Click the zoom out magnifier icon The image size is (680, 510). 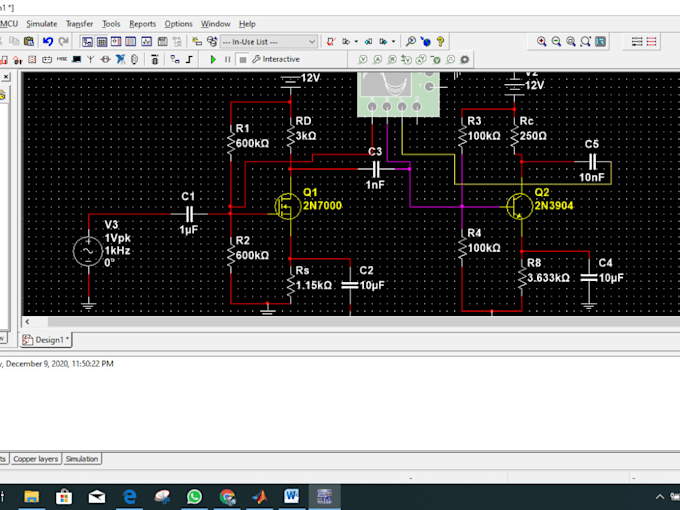click(x=556, y=42)
